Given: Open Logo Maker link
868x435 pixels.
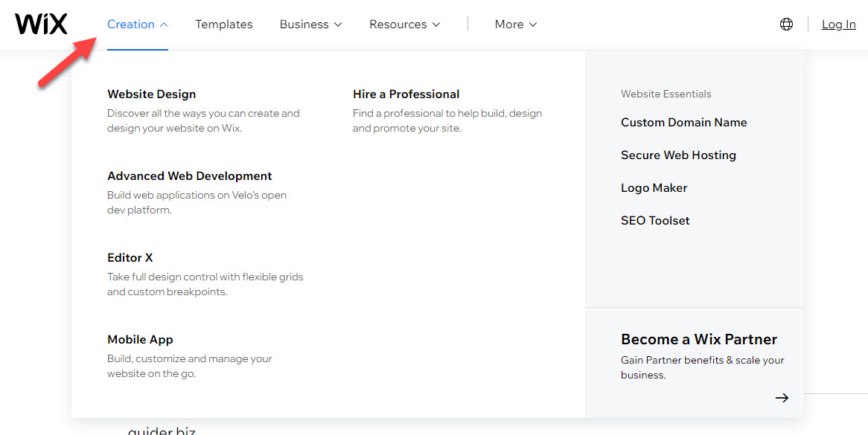Looking at the screenshot, I should click(x=654, y=188).
